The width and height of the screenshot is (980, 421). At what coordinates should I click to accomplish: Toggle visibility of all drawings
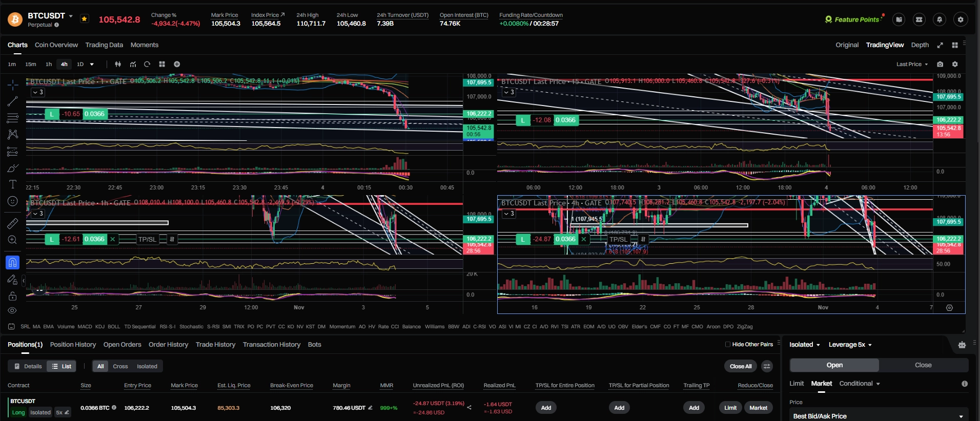click(13, 310)
